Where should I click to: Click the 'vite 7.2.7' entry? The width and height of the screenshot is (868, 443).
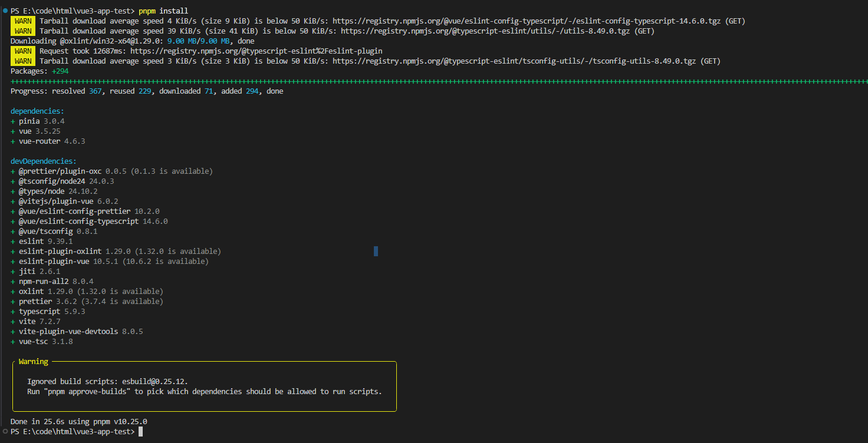(35, 322)
